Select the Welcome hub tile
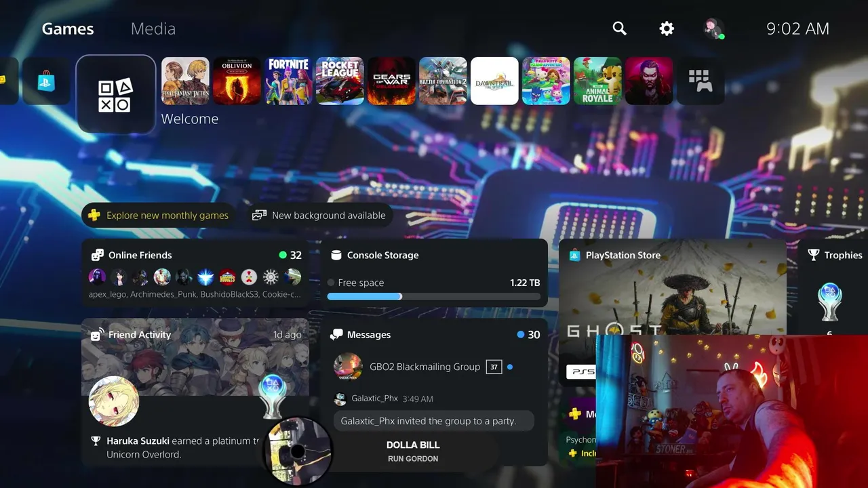Viewport: 868px width, 488px height. pyautogui.click(x=116, y=94)
